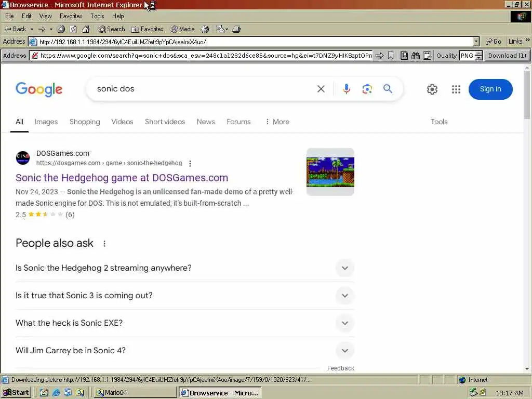The width and height of the screenshot is (532, 399).
Task: Click the Browservice find binoculars icon
Action: tap(416, 56)
